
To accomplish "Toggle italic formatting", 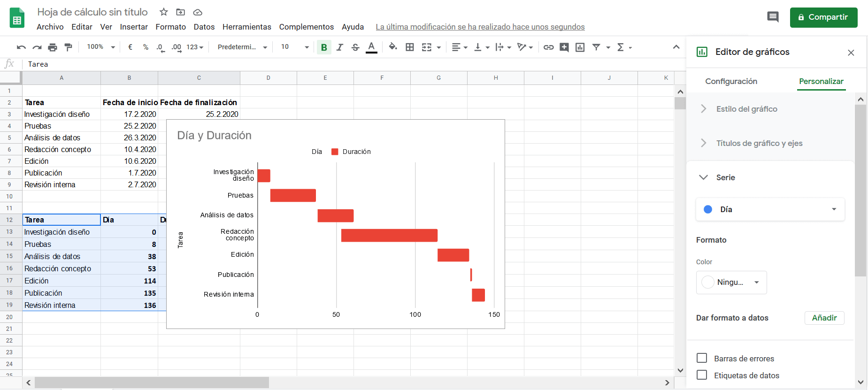I will point(340,47).
